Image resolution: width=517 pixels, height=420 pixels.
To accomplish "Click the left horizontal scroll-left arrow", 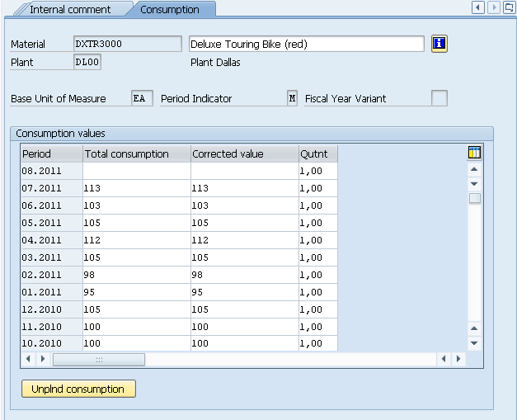I will click(28, 359).
